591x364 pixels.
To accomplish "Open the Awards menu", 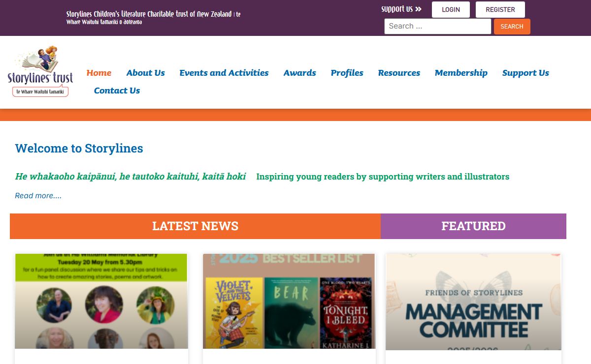I will (299, 73).
